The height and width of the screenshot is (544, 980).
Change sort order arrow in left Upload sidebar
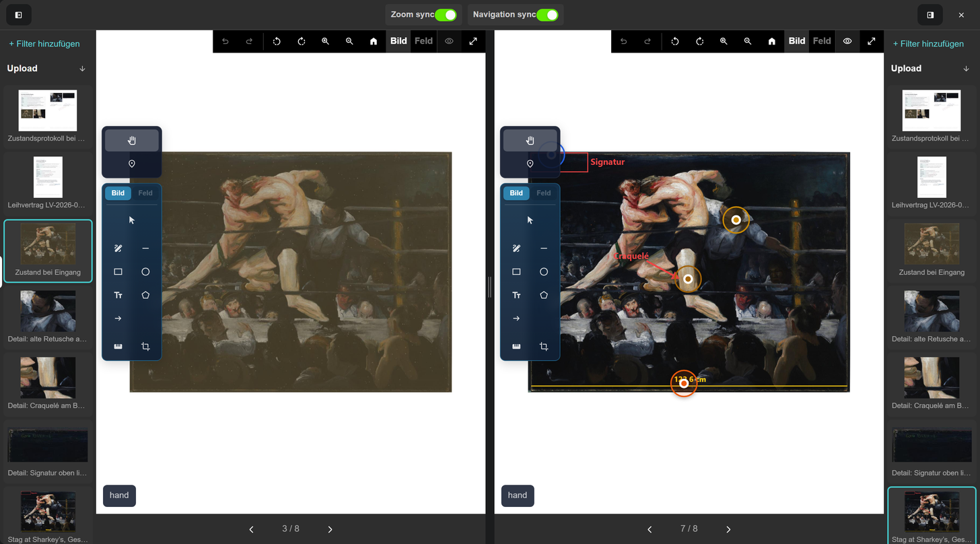pyautogui.click(x=82, y=69)
